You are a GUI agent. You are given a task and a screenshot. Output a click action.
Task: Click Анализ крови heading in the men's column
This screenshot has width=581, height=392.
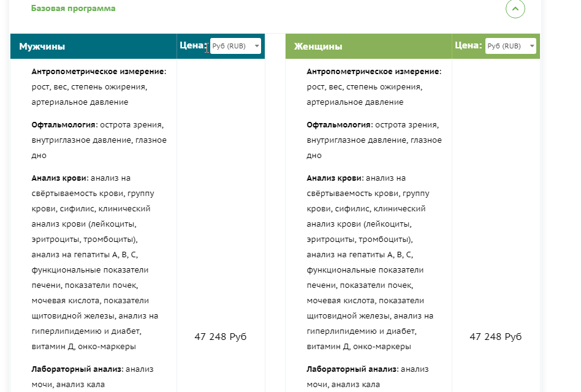pos(60,178)
